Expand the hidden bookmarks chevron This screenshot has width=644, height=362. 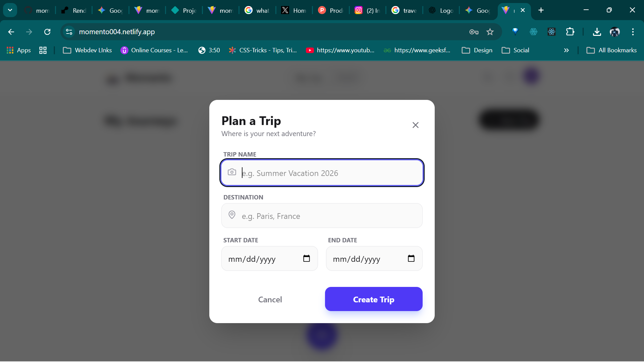tap(567, 50)
